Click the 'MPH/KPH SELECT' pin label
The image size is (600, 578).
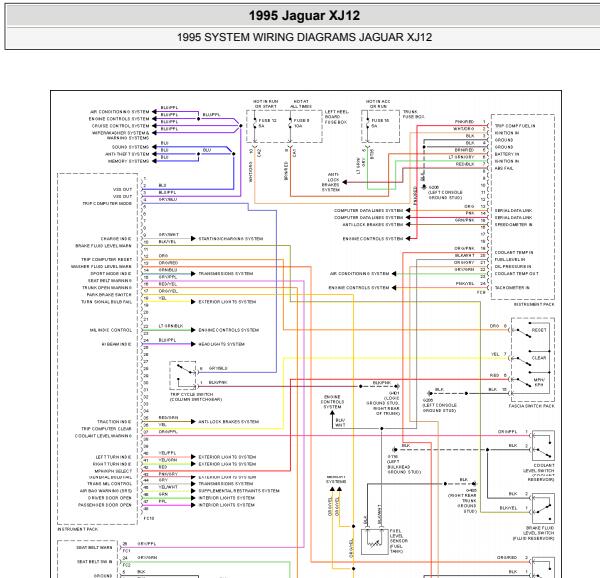[x=113, y=471]
